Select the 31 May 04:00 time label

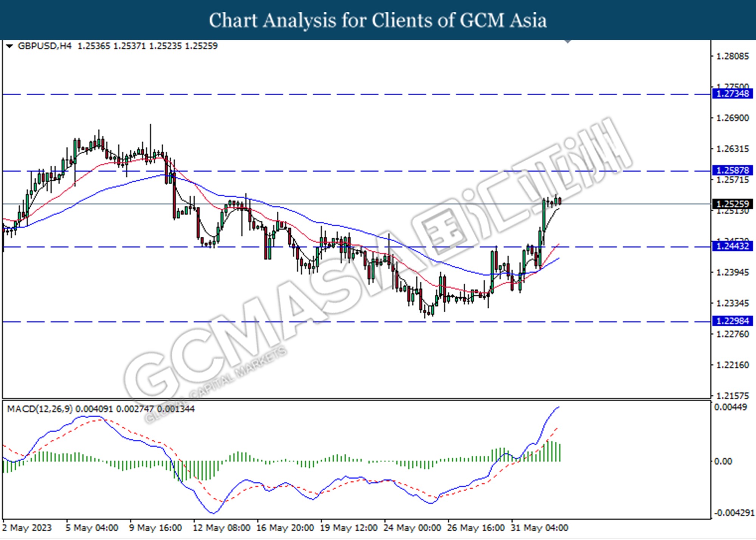(539, 528)
